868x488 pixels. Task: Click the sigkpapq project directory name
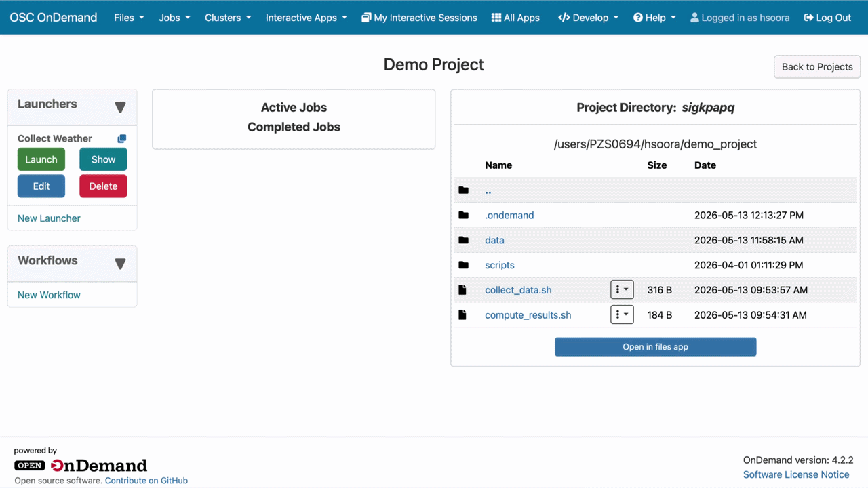point(708,107)
